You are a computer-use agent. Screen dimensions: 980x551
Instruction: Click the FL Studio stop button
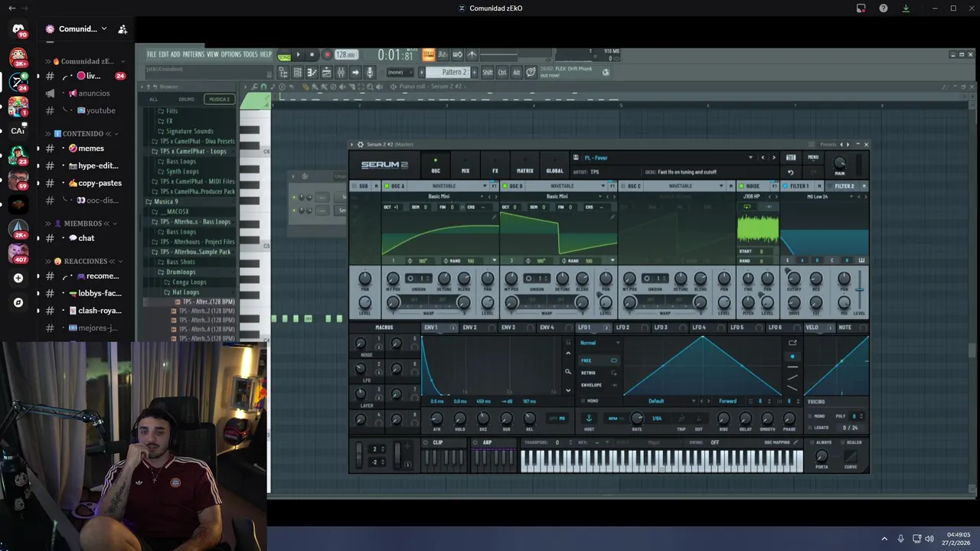312,54
